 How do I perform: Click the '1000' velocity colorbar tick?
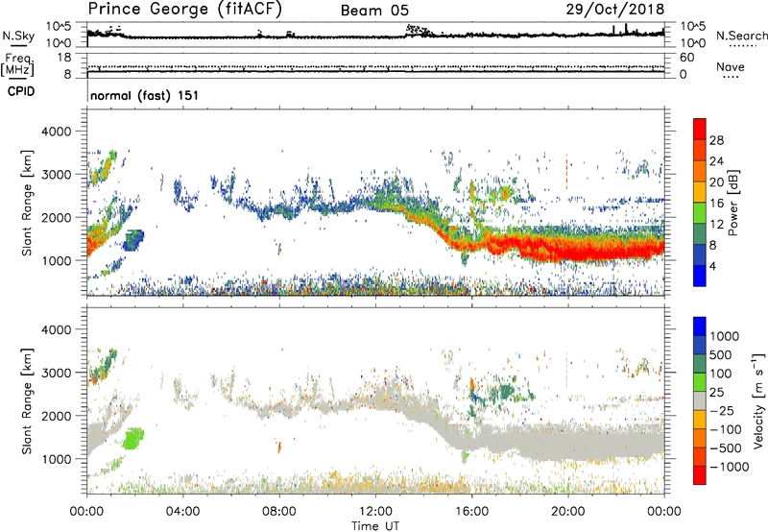725,336
